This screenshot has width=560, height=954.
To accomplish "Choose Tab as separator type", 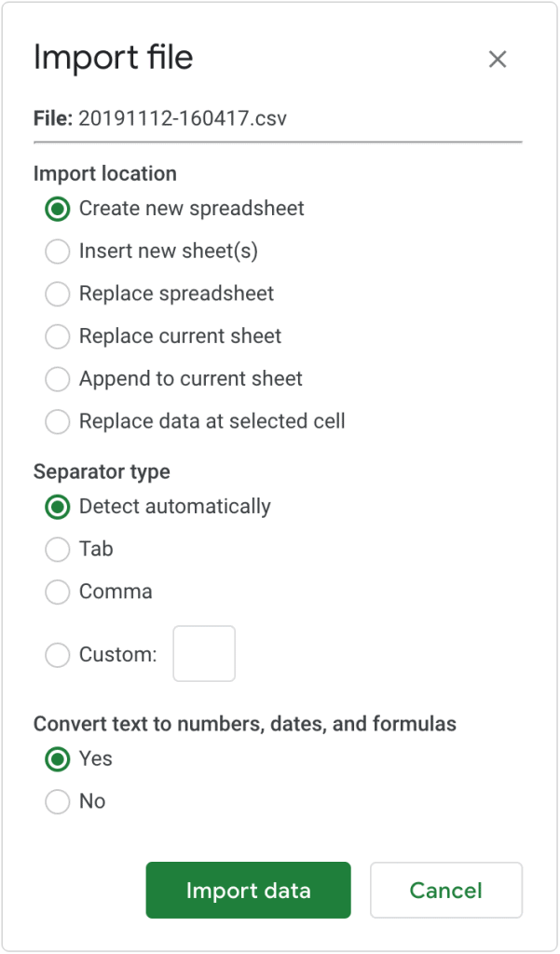I will click(x=58, y=550).
